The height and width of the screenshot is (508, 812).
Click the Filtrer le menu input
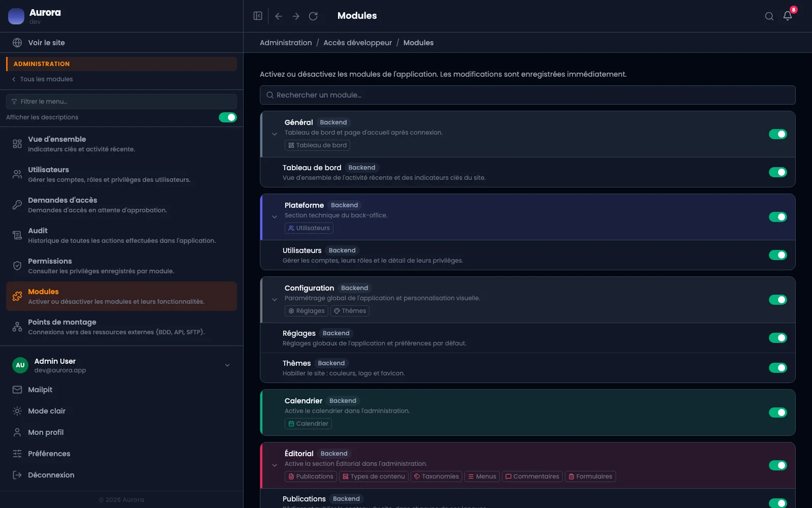click(x=121, y=102)
